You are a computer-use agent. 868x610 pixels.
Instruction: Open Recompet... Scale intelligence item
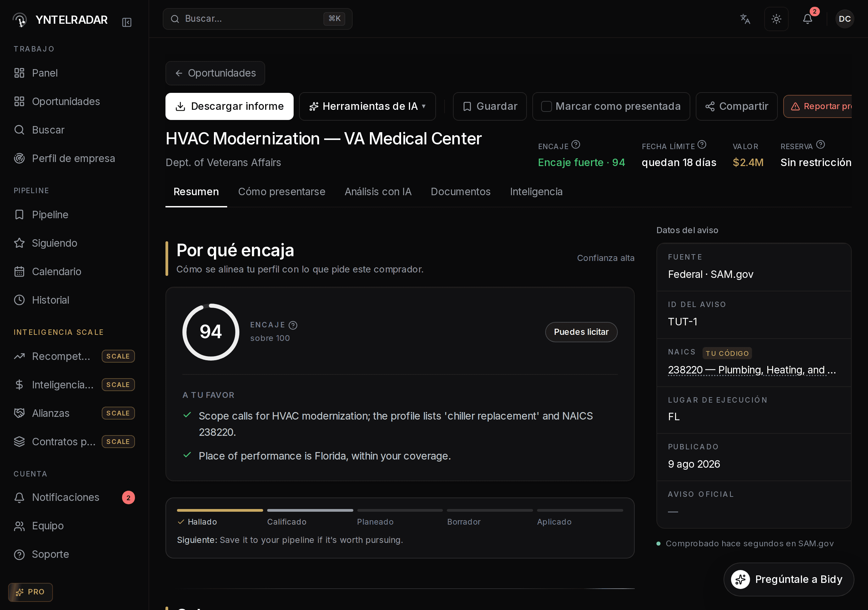click(x=75, y=356)
